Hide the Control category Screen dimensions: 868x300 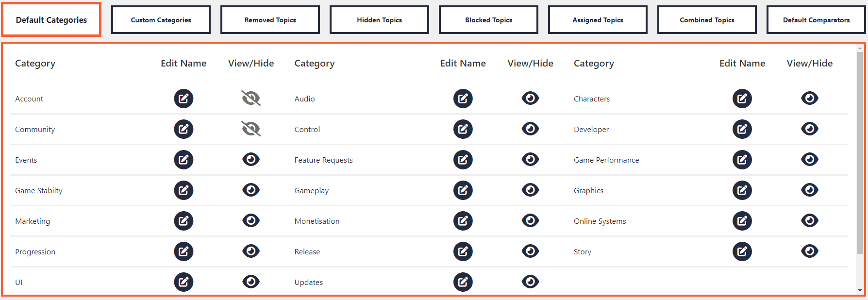530,129
